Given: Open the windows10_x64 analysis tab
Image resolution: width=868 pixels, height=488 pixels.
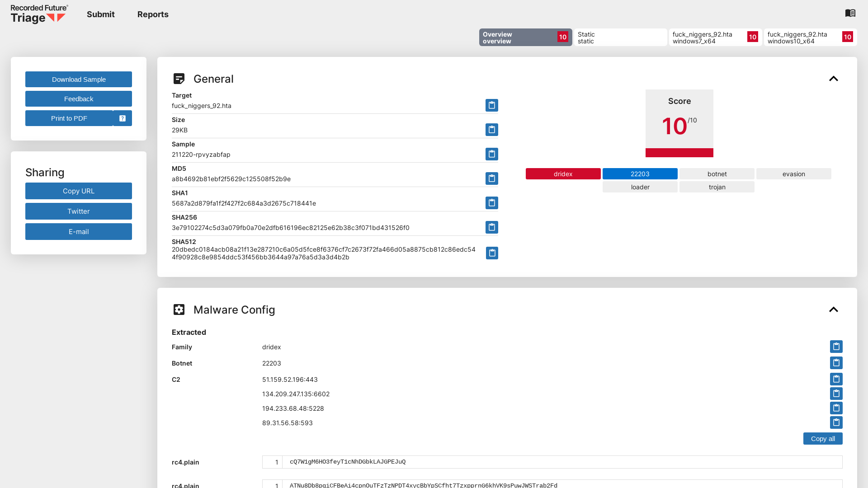Looking at the screenshot, I should pyautogui.click(x=811, y=38).
